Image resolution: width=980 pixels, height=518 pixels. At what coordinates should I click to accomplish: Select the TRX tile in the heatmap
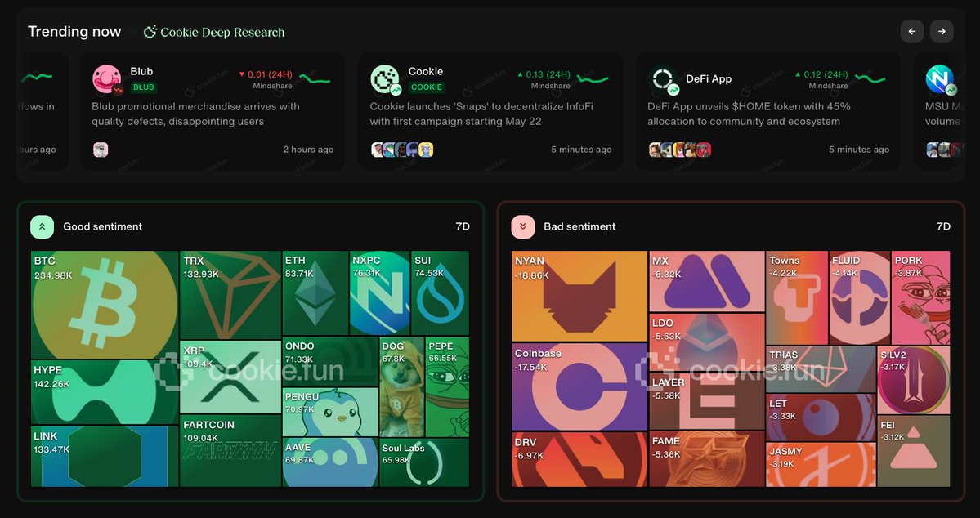(230, 295)
